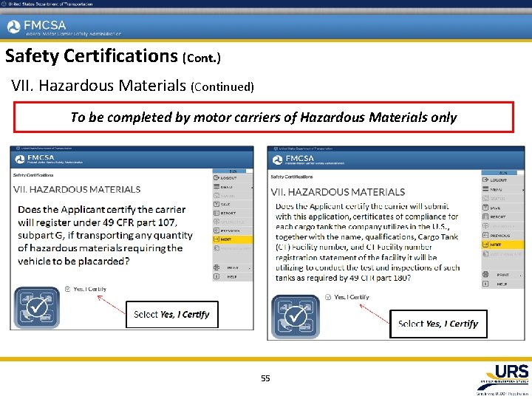Click the yellow NEXT icon in left screenshot

point(216,239)
